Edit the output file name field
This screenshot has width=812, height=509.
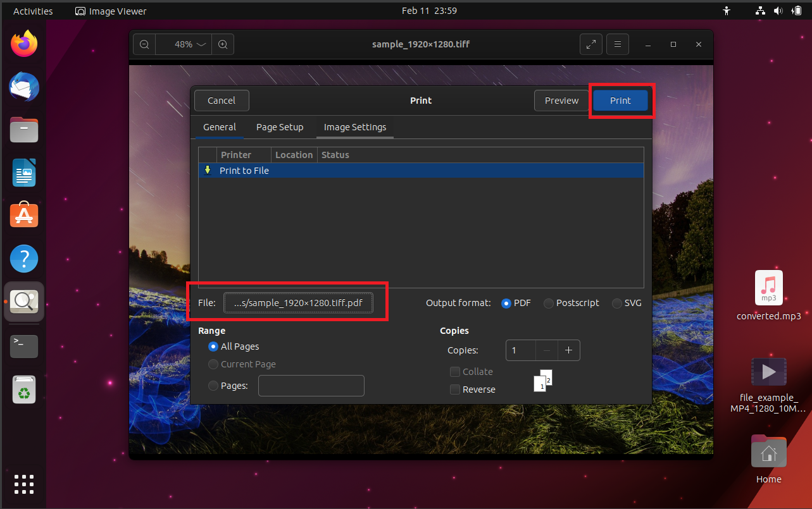tap(298, 302)
